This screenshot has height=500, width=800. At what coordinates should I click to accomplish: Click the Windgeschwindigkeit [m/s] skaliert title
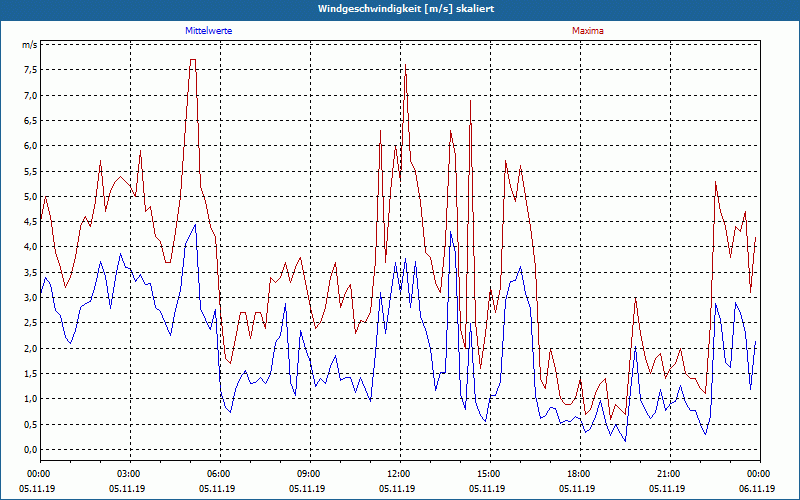[x=406, y=9]
